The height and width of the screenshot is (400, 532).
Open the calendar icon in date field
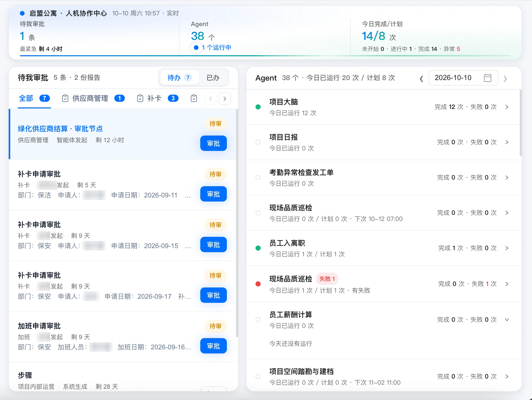click(487, 78)
